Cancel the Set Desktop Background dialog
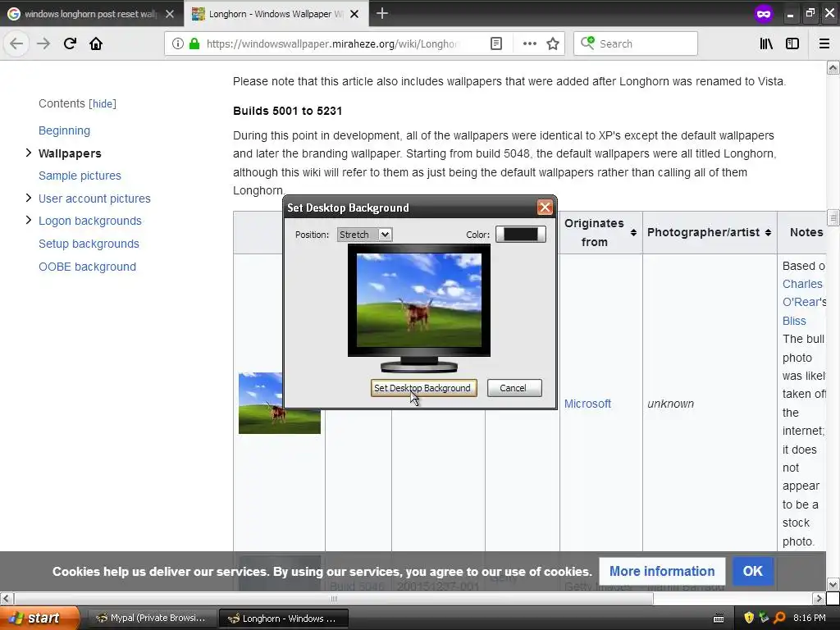The width and height of the screenshot is (840, 630). coord(514,388)
